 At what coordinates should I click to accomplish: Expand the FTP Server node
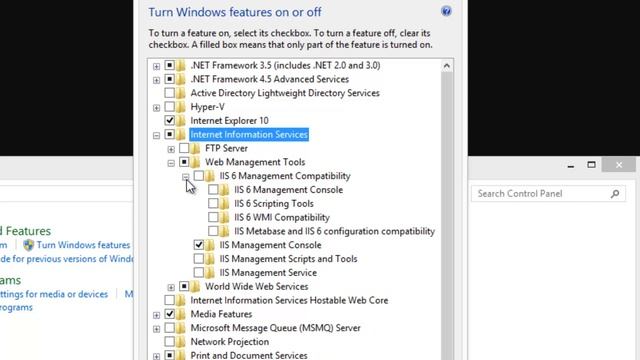point(171,149)
